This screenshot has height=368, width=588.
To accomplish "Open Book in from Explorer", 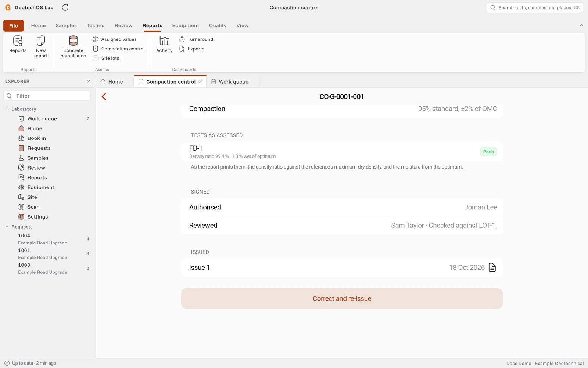I will coord(48,138).
